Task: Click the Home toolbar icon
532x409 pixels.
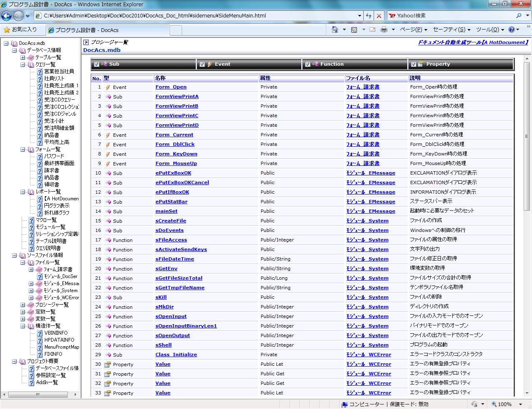Action: 335,30
